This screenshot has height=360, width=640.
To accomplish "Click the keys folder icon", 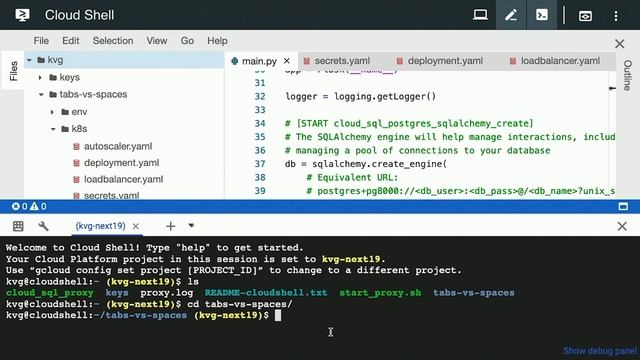I will pos(53,77).
